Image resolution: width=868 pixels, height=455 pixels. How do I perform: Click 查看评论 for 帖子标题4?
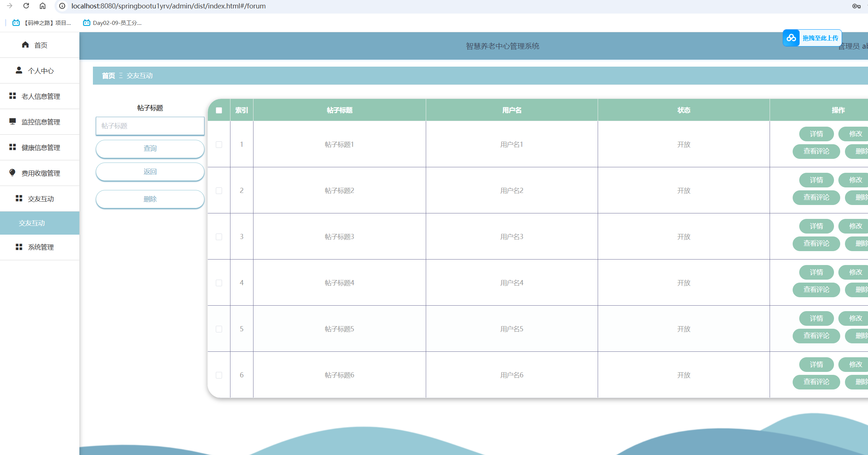816,290
